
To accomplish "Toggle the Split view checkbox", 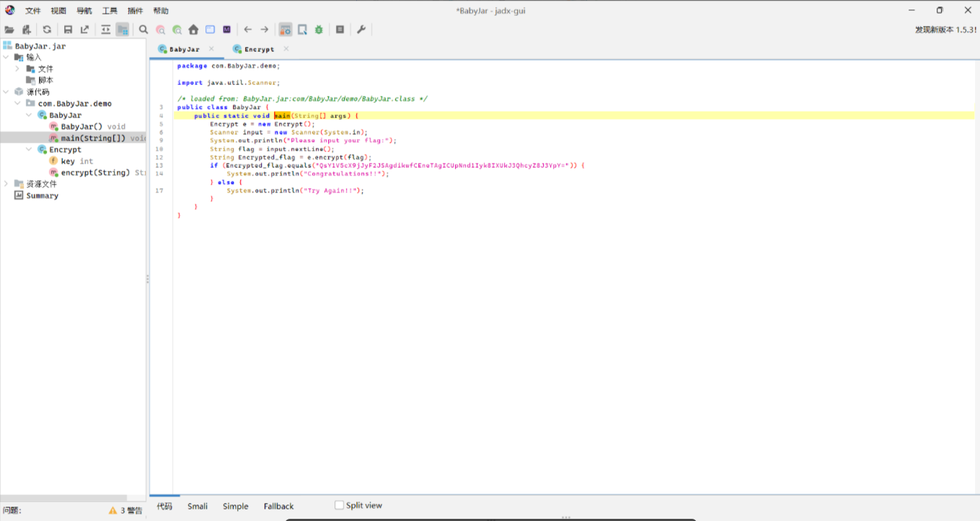I will coord(340,506).
